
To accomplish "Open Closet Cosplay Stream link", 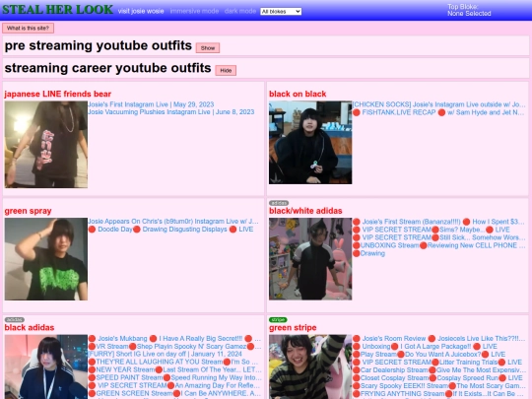I will [x=437, y=378].
